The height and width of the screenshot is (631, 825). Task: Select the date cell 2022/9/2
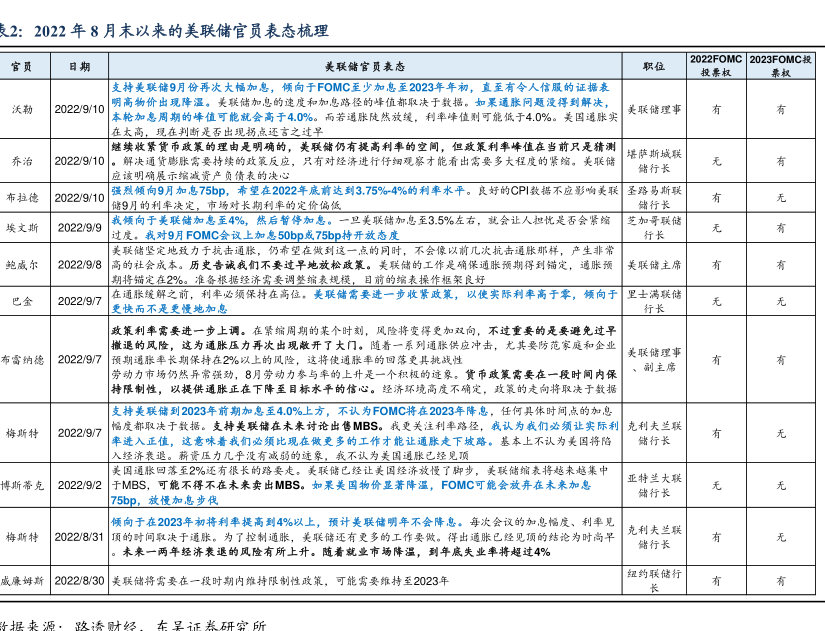pos(78,485)
